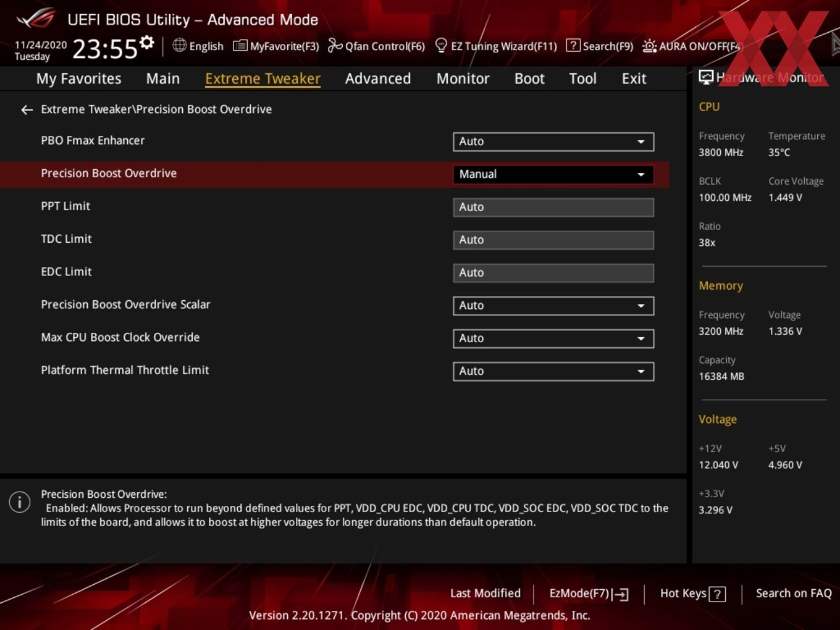
Task: Click the TDC Limit label
Action: click(x=66, y=239)
